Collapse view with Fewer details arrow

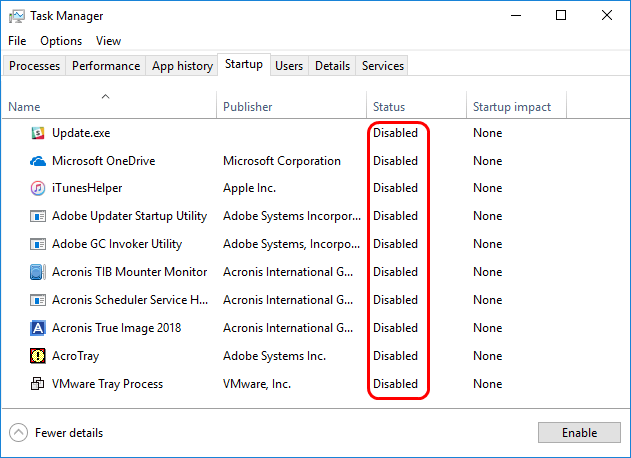[x=19, y=433]
